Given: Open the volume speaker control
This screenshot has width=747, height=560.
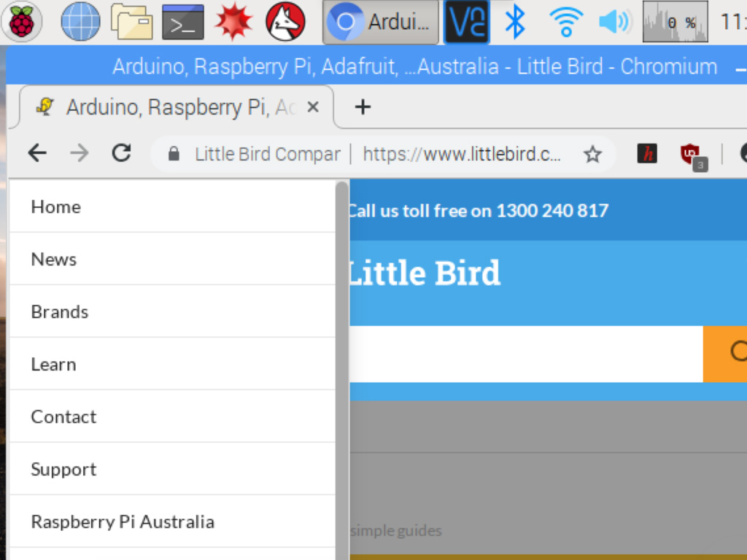Looking at the screenshot, I should click(x=615, y=22).
